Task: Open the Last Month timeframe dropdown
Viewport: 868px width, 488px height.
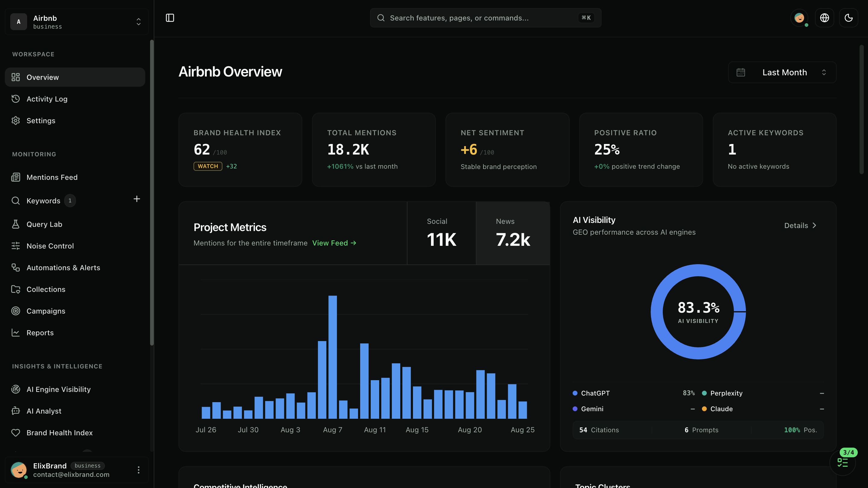Action: 782,72
